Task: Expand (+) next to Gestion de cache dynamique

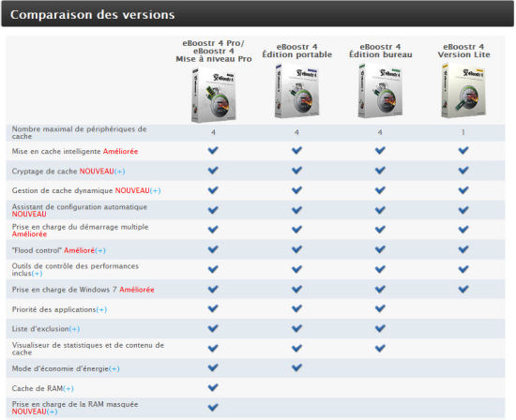Action: click(156, 190)
